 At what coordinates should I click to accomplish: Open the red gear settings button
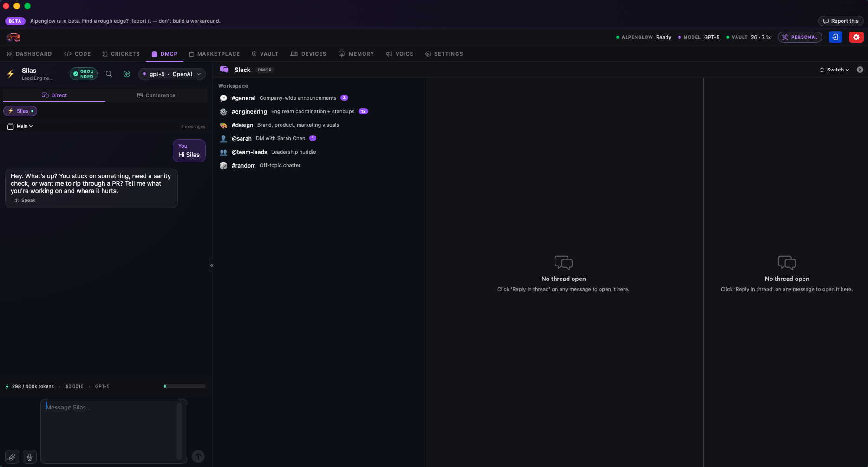(x=856, y=37)
